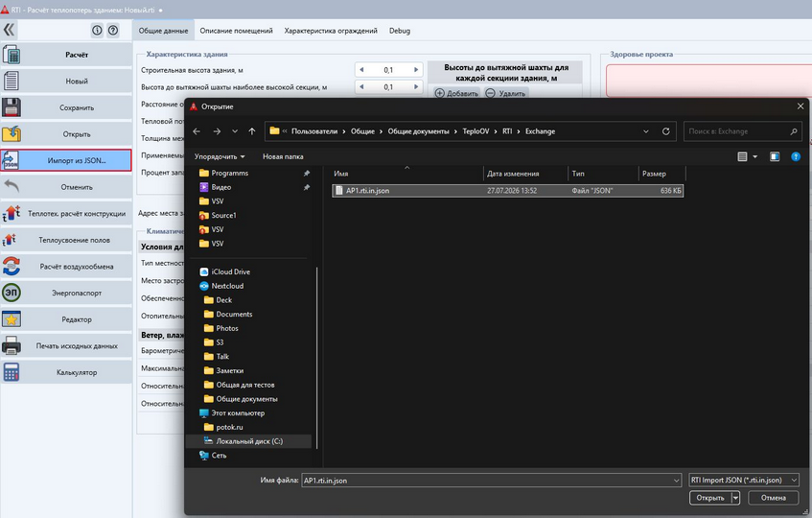Click the Удалить button

506,93
